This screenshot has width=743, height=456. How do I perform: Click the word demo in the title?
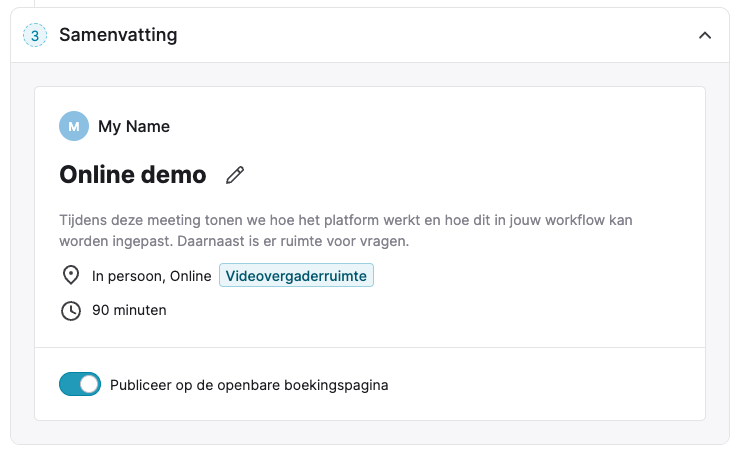173,174
